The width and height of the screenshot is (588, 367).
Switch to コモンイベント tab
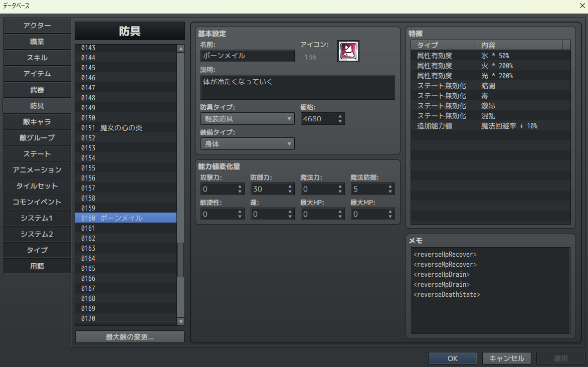coord(37,202)
